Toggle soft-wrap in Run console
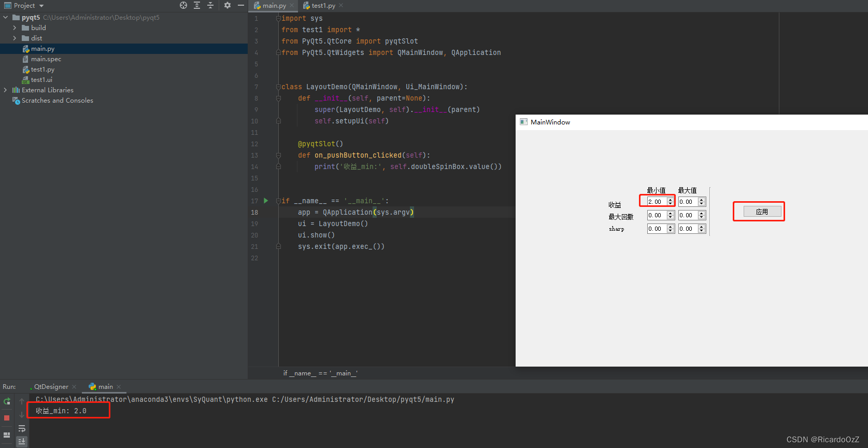The image size is (868, 448). pos(21,428)
